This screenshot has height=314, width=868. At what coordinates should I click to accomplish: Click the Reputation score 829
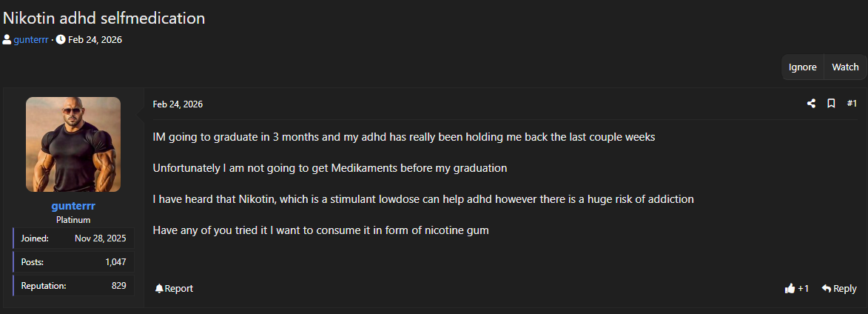[118, 285]
